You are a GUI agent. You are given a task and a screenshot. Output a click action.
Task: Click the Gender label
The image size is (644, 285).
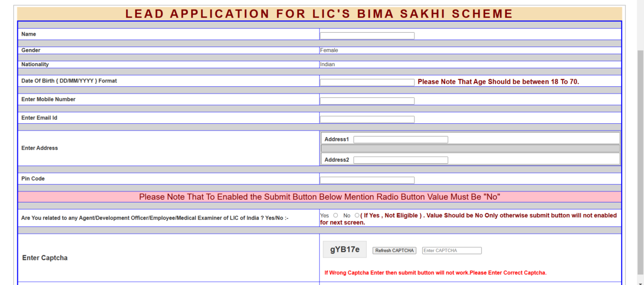tap(31, 50)
